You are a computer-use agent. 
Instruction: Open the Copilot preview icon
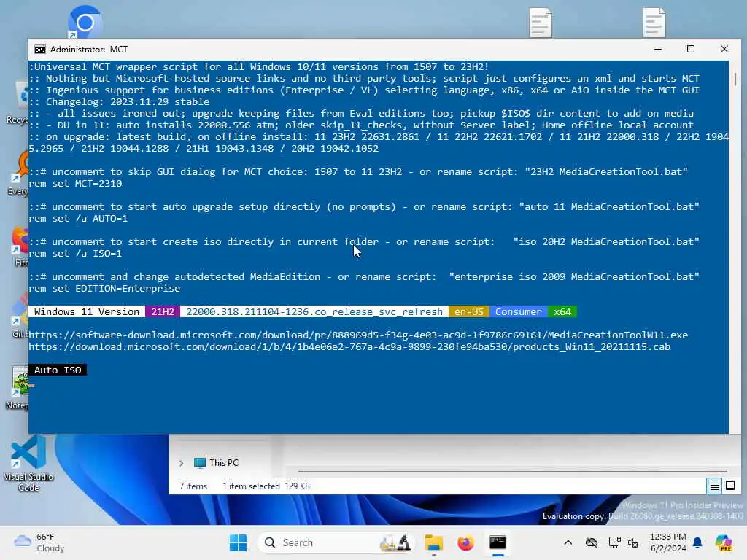tap(724, 542)
